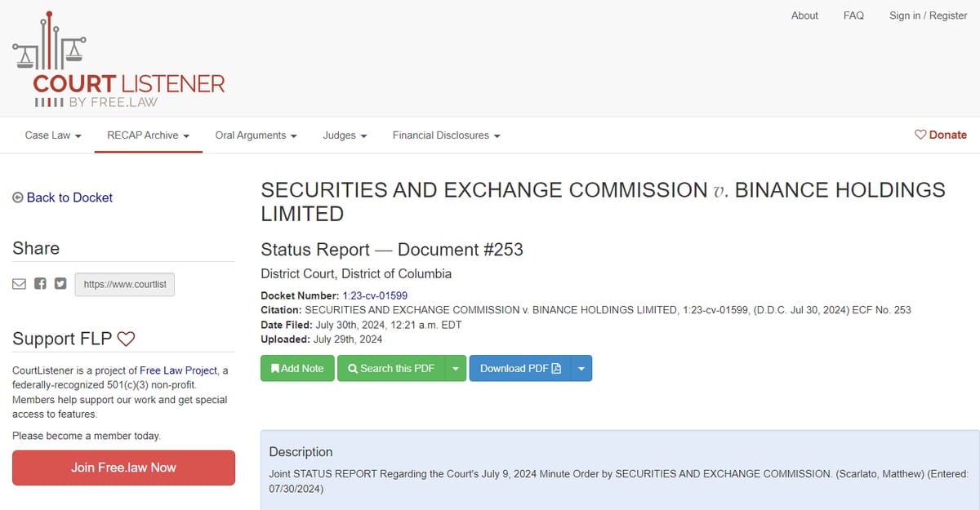Share on Twitter using the bird icon
The height and width of the screenshot is (510, 980).
60,283
